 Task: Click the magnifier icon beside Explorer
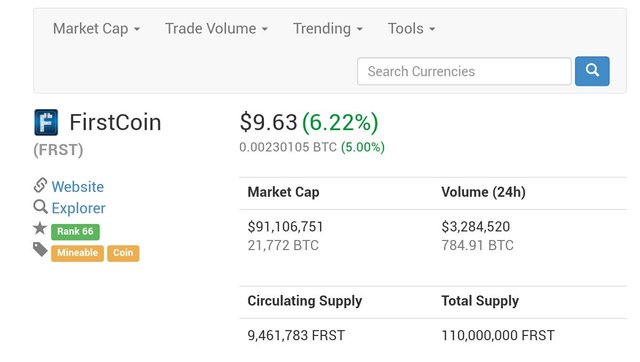[40, 207]
